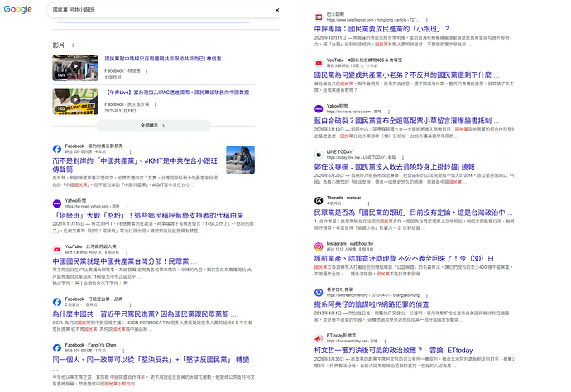
Task: Click the ETtoday新聞雲 favicon
Action: [x=319, y=338]
